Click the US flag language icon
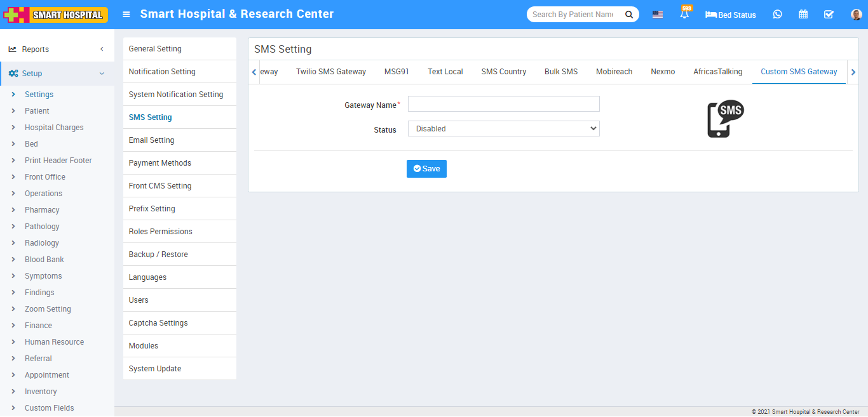The height and width of the screenshot is (417, 868). (x=658, y=15)
